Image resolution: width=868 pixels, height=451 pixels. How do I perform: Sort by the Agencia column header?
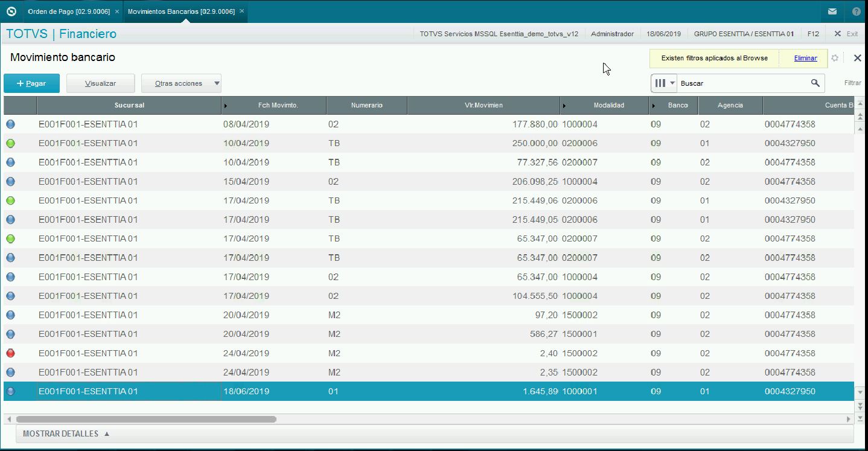[x=730, y=105]
